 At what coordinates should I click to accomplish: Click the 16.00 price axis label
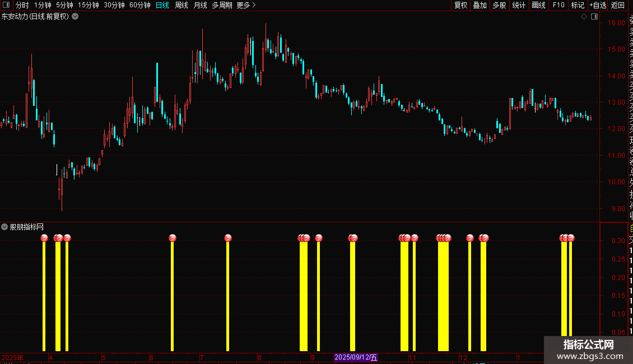616,22
